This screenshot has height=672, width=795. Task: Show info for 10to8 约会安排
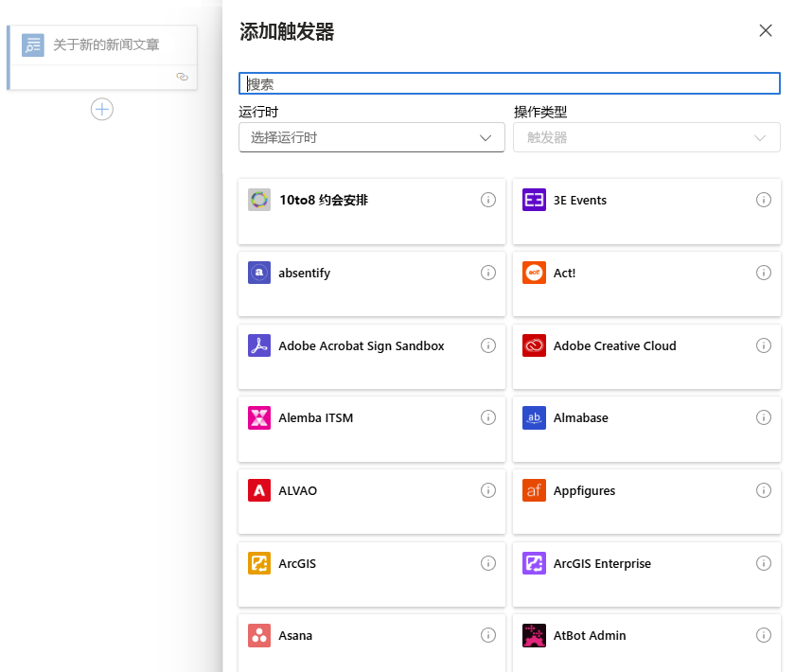tap(488, 200)
